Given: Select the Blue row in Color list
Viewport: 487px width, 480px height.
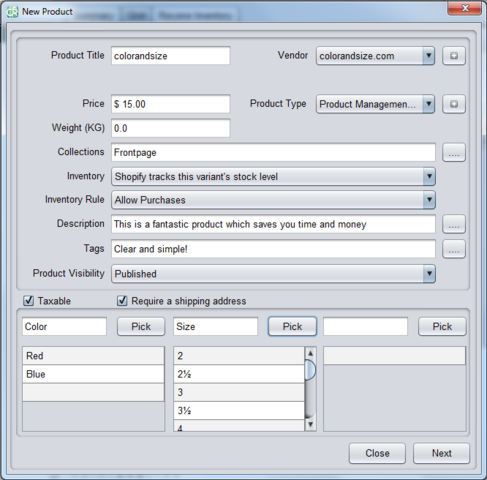Looking at the screenshot, I should pyautogui.click(x=93, y=374).
